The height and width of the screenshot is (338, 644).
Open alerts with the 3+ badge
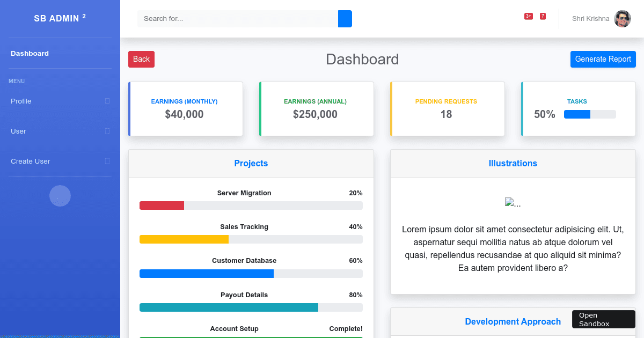pyautogui.click(x=528, y=16)
